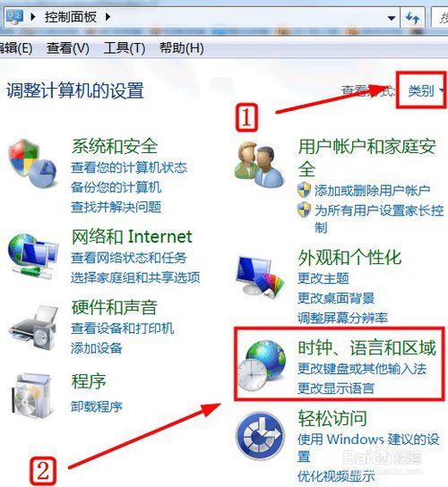Screen dimensions: 448x487
Task: Open the 时钟、语言和区域 globe clock icon
Action: pyautogui.click(x=262, y=365)
